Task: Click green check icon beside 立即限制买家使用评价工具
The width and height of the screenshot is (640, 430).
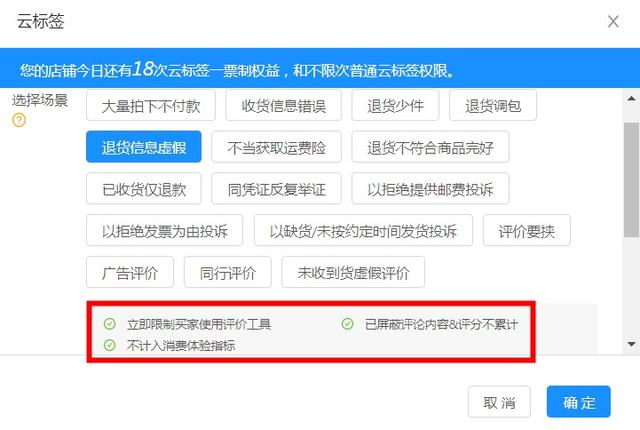Action: (x=109, y=324)
